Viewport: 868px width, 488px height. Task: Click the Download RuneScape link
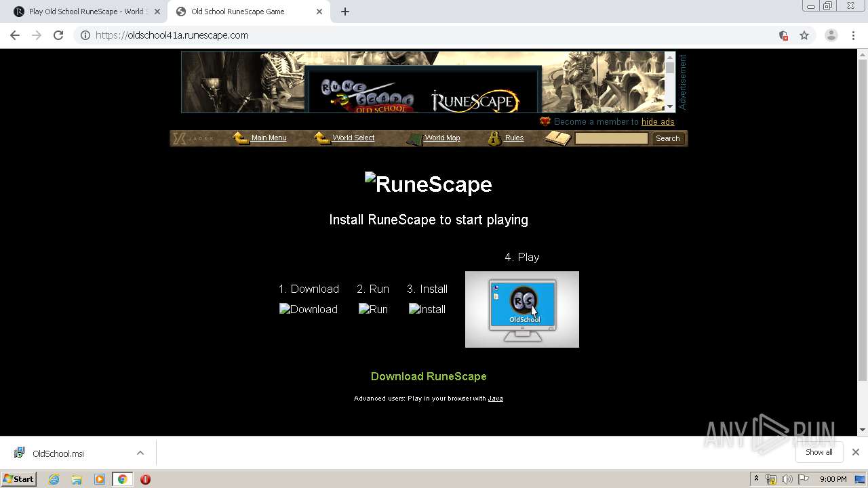tap(429, 376)
